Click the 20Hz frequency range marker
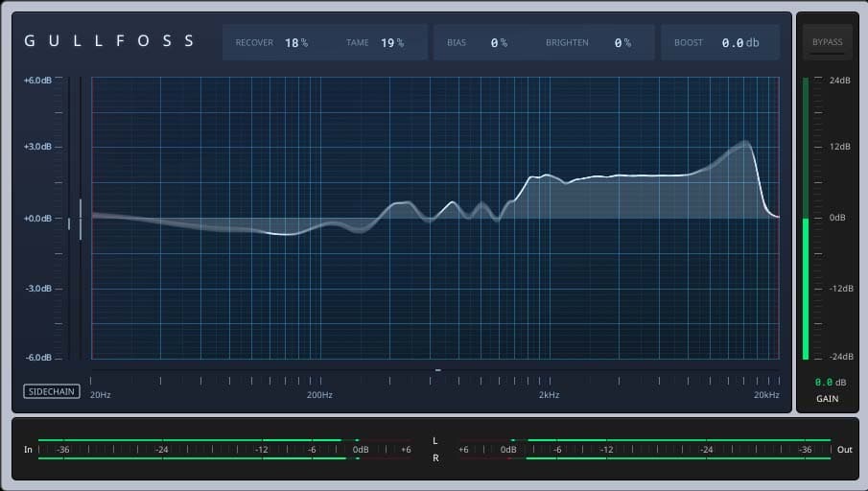868x491 pixels. click(100, 395)
